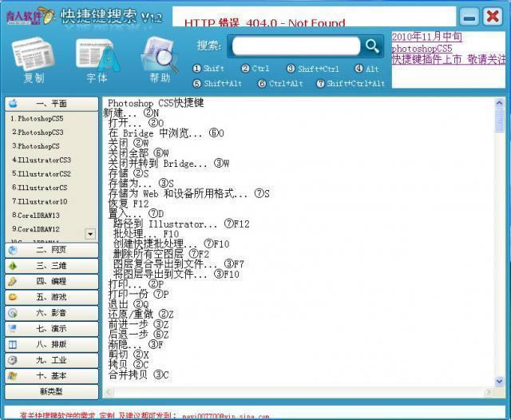Click the vertical scrollbar up arrow
This screenshot has height=420, width=511.
[x=499, y=103]
